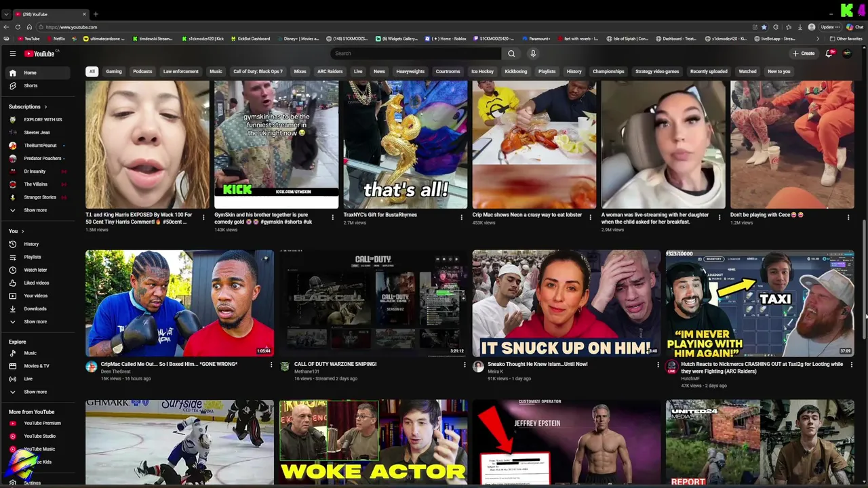Open the YouTube guide hamburger menu
The height and width of the screenshot is (488, 868).
point(12,54)
